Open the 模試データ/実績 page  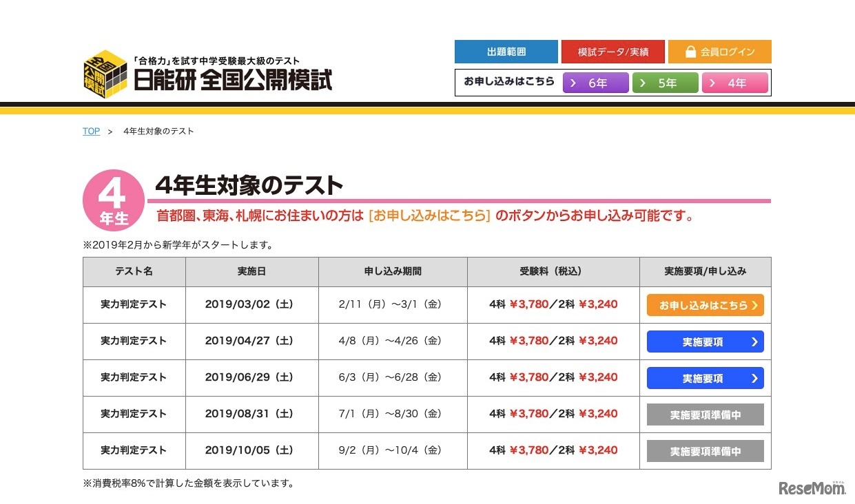(x=612, y=51)
